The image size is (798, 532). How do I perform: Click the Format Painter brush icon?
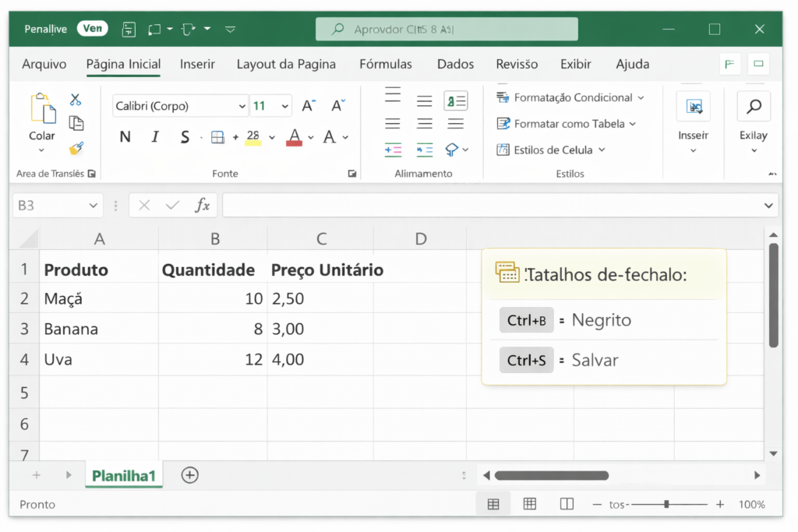coord(76,148)
